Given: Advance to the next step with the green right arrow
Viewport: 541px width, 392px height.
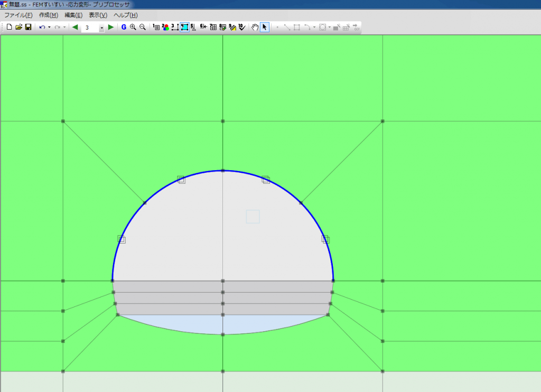Looking at the screenshot, I should click(x=111, y=27).
